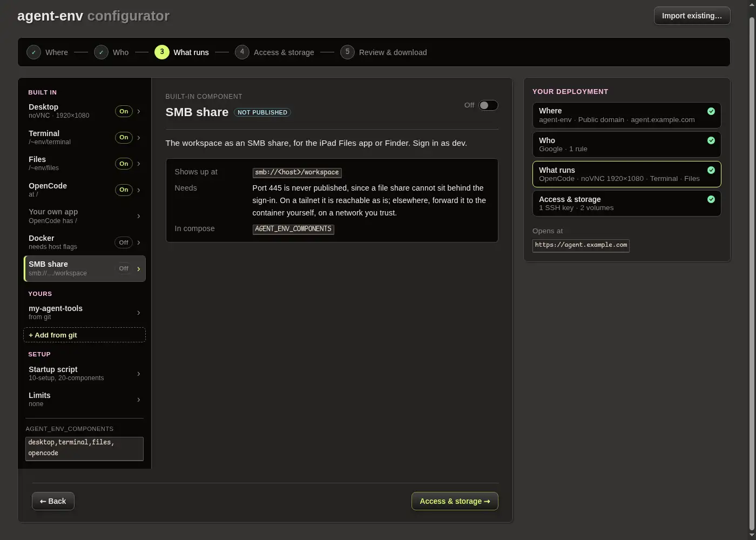Select the SMB share sidebar row name

pyautogui.click(x=48, y=264)
